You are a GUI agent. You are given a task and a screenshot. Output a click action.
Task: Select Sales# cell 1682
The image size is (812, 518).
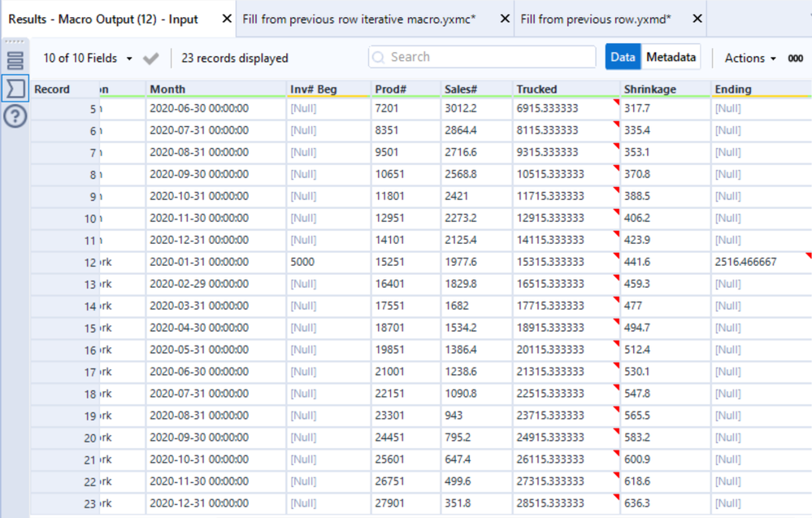(x=476, y=306)
